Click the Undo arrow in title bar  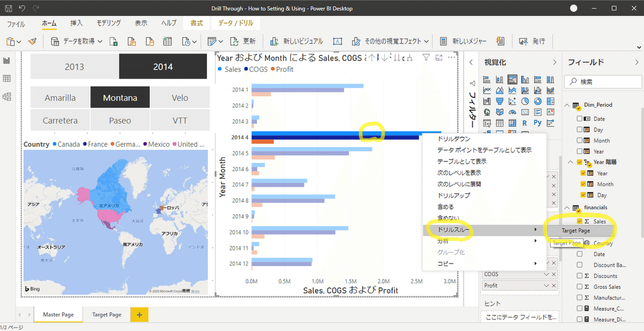tap(22, 9)
